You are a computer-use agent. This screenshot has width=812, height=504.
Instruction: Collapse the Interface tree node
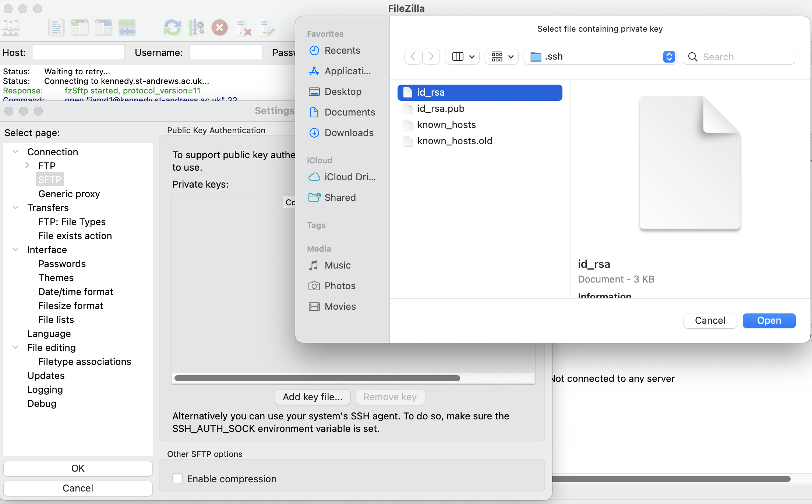click(15, 249)
